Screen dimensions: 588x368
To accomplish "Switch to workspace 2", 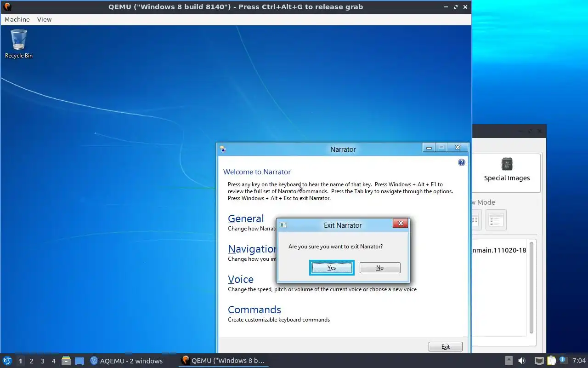I will click(31, 361).
